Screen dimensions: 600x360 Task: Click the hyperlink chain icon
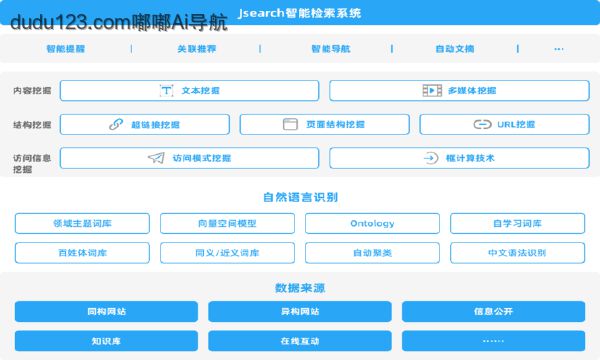click(x=116, y=124)
